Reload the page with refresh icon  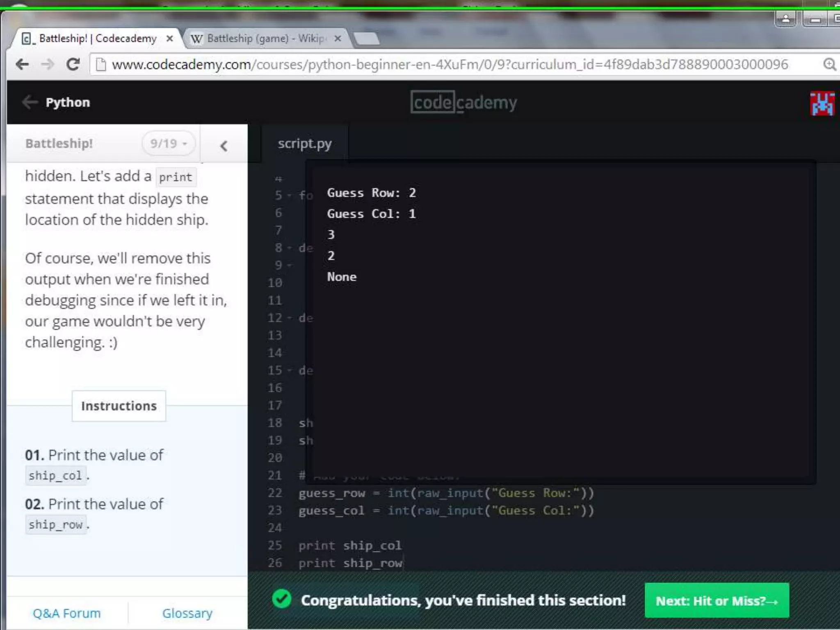(x=73, y=64)
